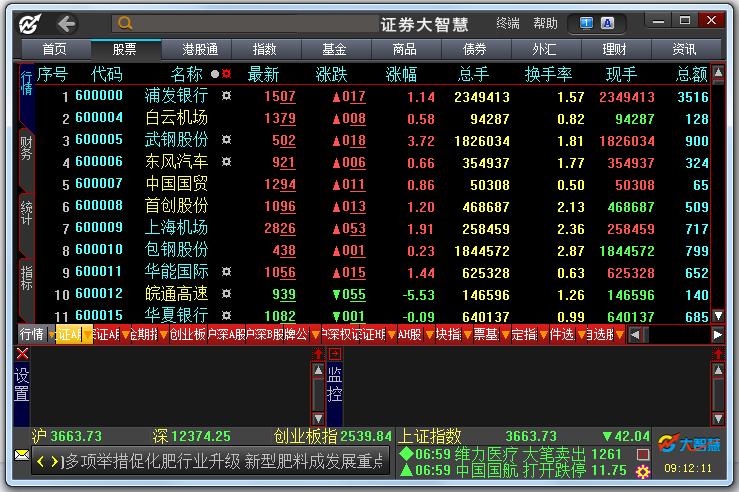
Task: Click the red square icon beside alerts
Action: coord(642,455)
